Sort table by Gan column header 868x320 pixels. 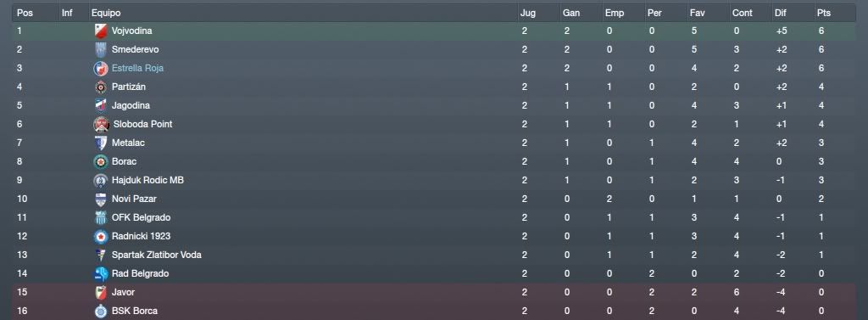(571, 13)
